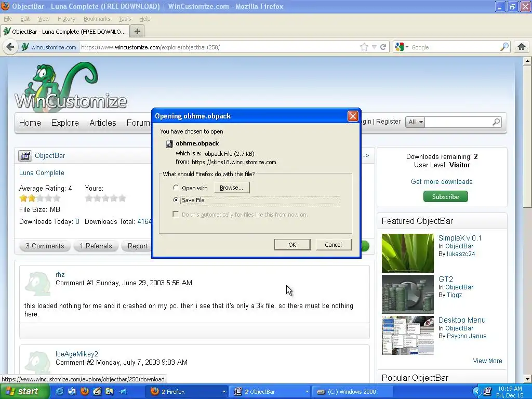Click rhz's avatar image
This screenshot has height=399, width=532.
tap(37, 284)
